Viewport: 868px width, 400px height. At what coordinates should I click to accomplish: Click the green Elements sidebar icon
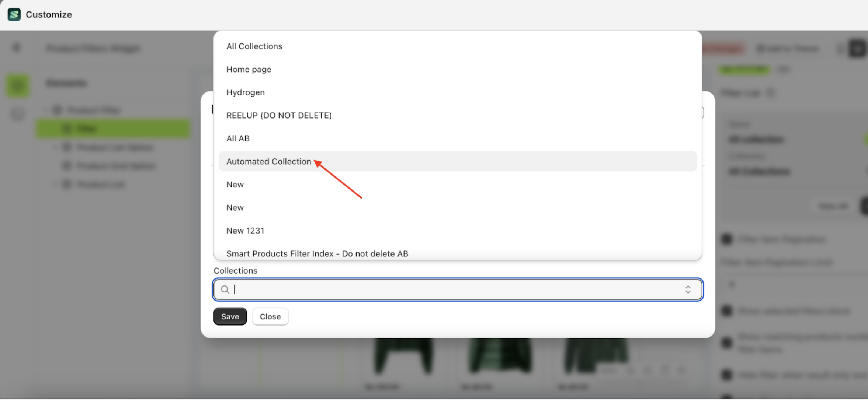coord(17,86)
